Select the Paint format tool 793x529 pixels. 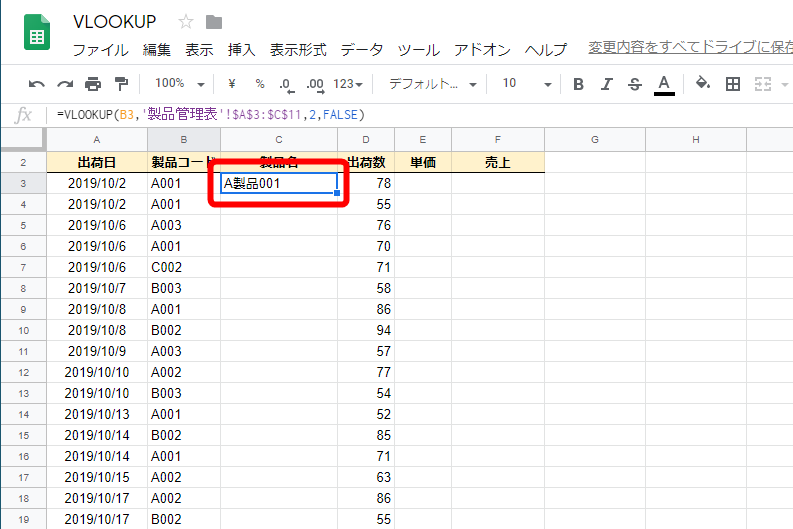[121, 84]
